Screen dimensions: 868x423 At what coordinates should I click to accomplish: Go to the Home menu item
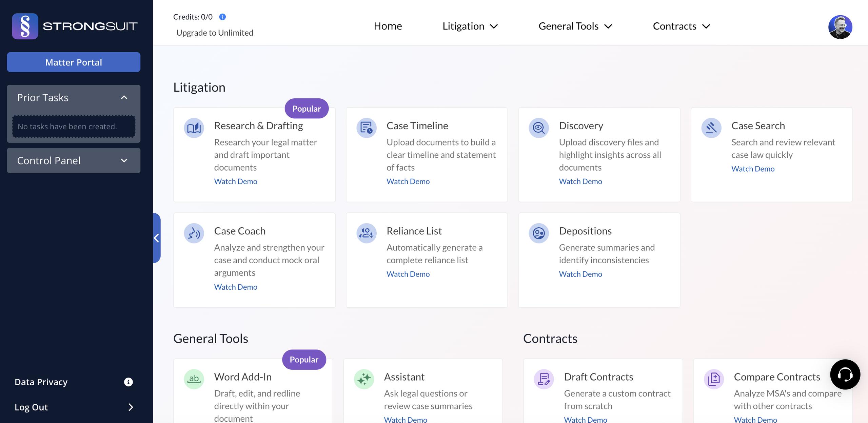[388, 26]
